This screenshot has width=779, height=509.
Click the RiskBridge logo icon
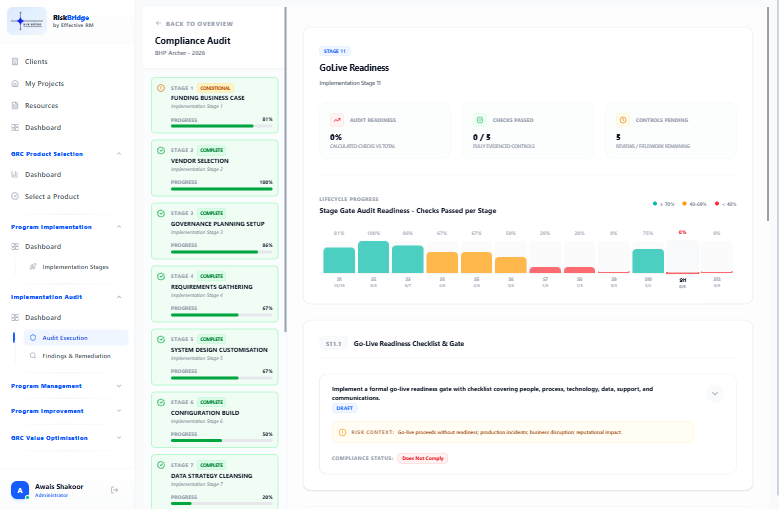pyautogui.click(x=27, y=21)
